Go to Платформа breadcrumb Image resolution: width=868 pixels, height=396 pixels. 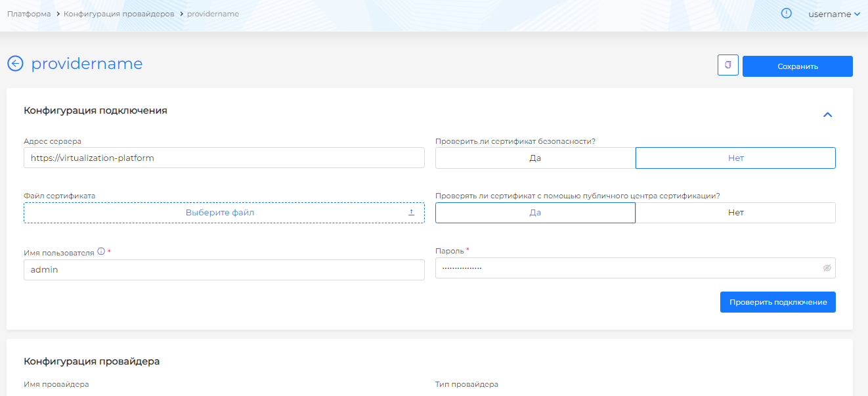click(x=29, y=14)
